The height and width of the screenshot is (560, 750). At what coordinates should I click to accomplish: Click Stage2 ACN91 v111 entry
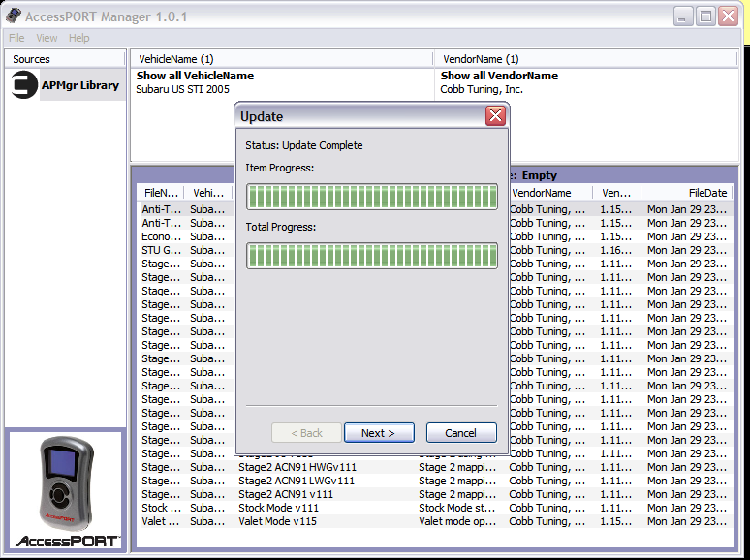tap(286, 494)
